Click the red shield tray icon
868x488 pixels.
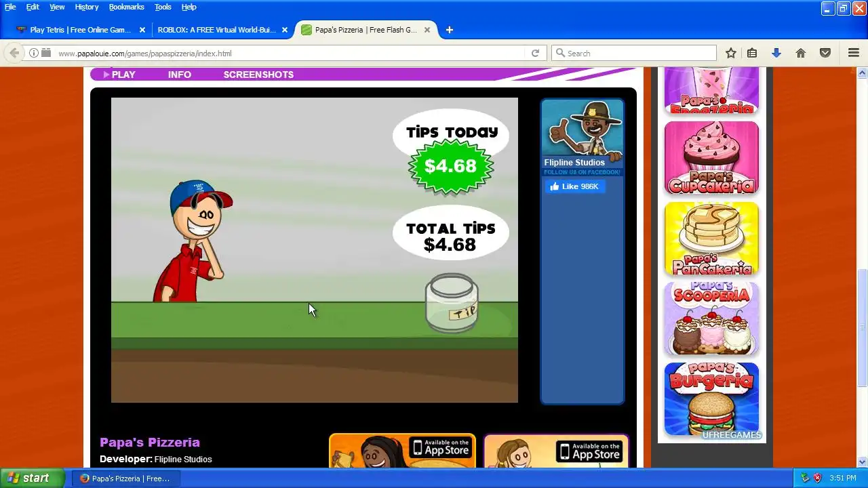click(x=817, y=478)
